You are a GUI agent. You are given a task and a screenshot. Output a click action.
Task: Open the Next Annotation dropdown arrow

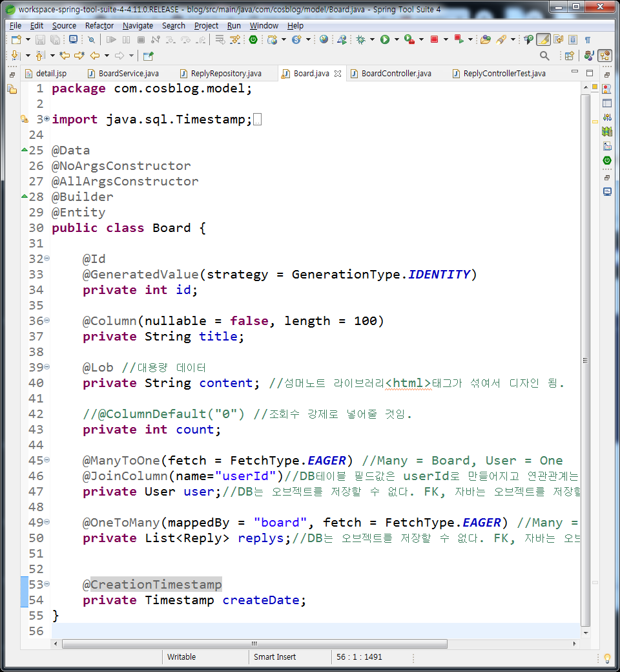[28, 56]
